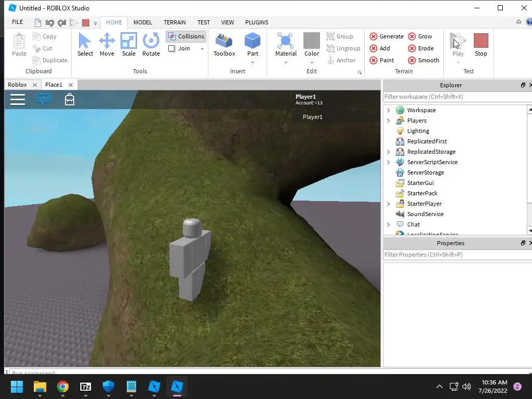Open the Material dropdown arrow
The width and height of the screenshot is (532, 399).
286,62
